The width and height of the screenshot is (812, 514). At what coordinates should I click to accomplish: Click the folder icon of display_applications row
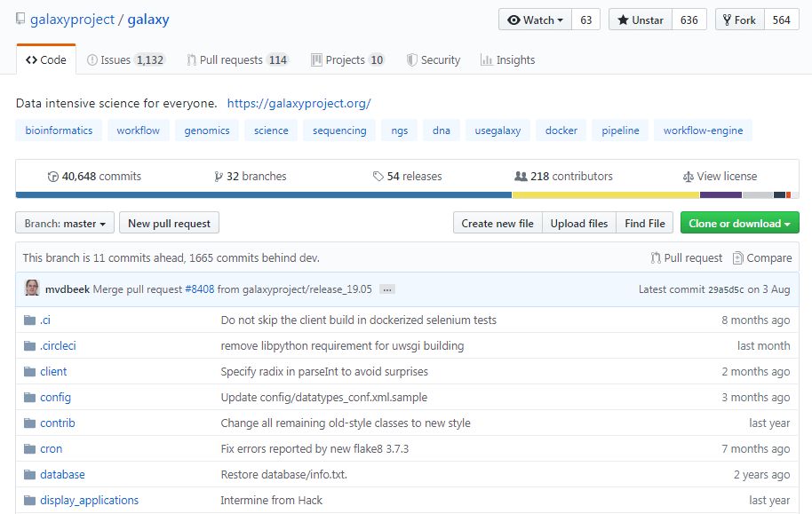click(29, 501)
